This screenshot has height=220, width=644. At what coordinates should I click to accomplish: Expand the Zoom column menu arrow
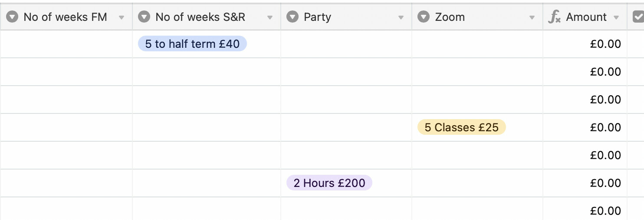click(532, 18)
